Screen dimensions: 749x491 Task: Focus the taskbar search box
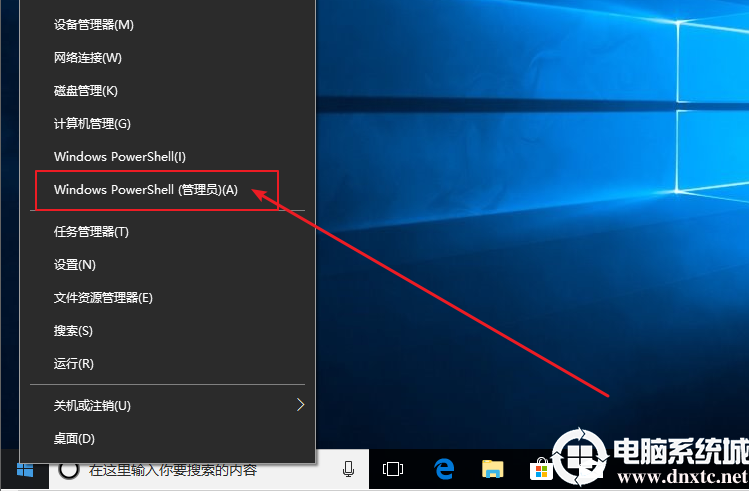pos(209,470)
